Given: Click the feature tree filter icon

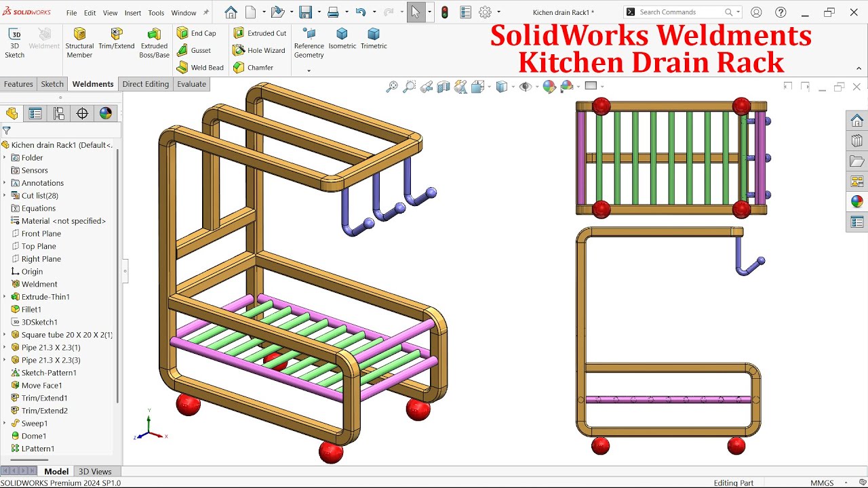Looking at the screenshot, I should pyautogui.click(x=7, y=131).
